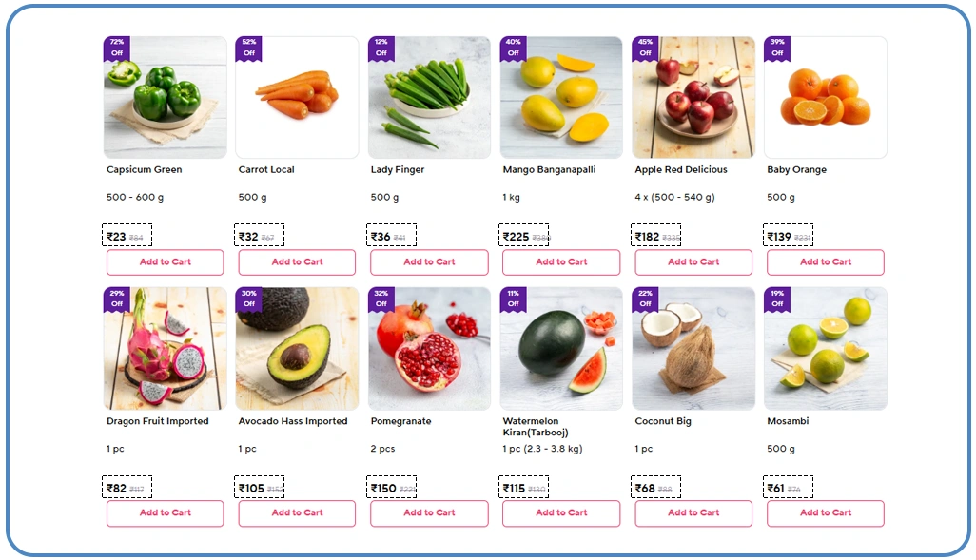Click the 72% Off badge on Capsicum
Screen dimensions: 976x560
(116, 48)
